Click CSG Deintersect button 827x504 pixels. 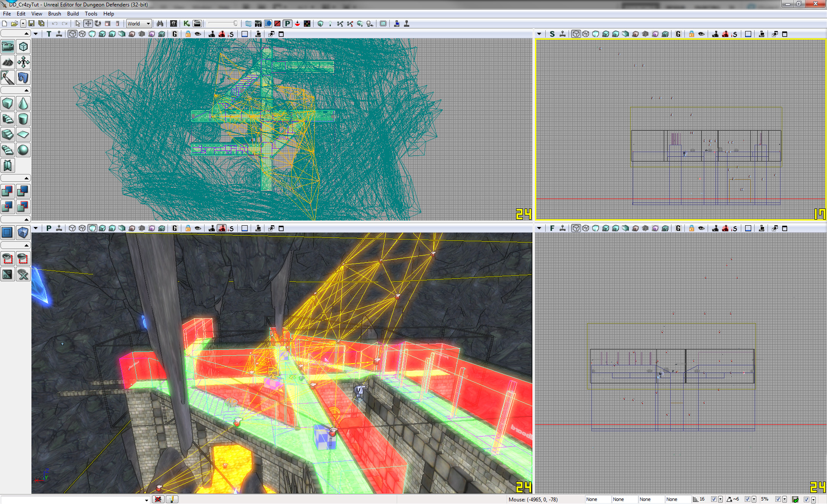(23, 207)
